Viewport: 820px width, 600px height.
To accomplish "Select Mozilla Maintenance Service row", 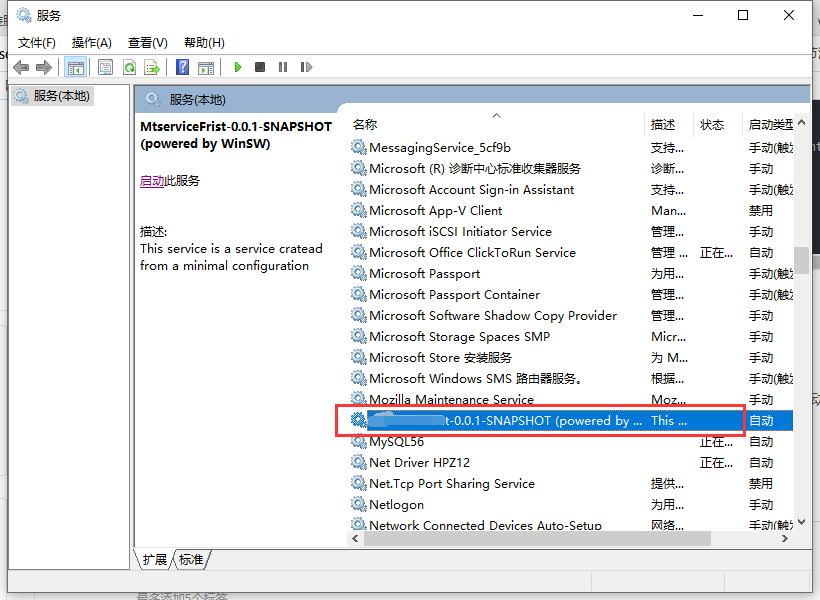I will click(x=571, y=399).
